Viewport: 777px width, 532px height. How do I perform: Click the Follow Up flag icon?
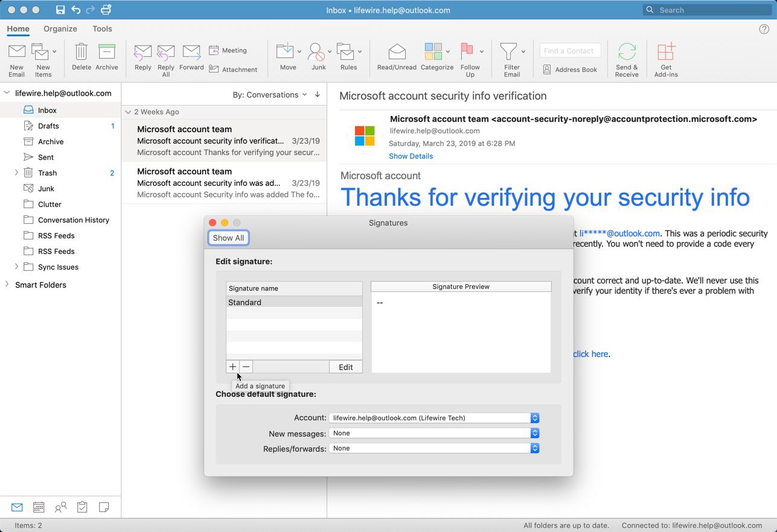tap(467, 52)
